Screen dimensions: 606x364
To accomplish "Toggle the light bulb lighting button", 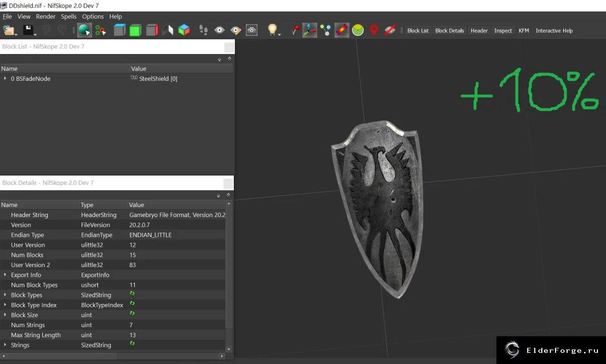I will [273, 30].
